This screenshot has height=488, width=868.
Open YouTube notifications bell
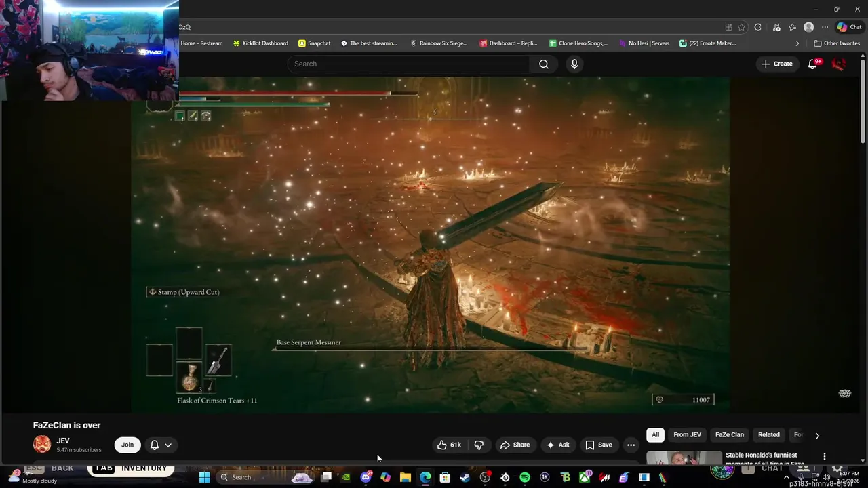813,64
